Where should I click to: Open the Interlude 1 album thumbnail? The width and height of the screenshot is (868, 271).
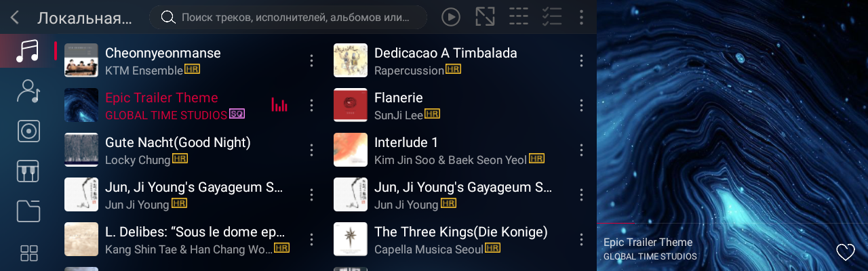[x=351, y=150]
